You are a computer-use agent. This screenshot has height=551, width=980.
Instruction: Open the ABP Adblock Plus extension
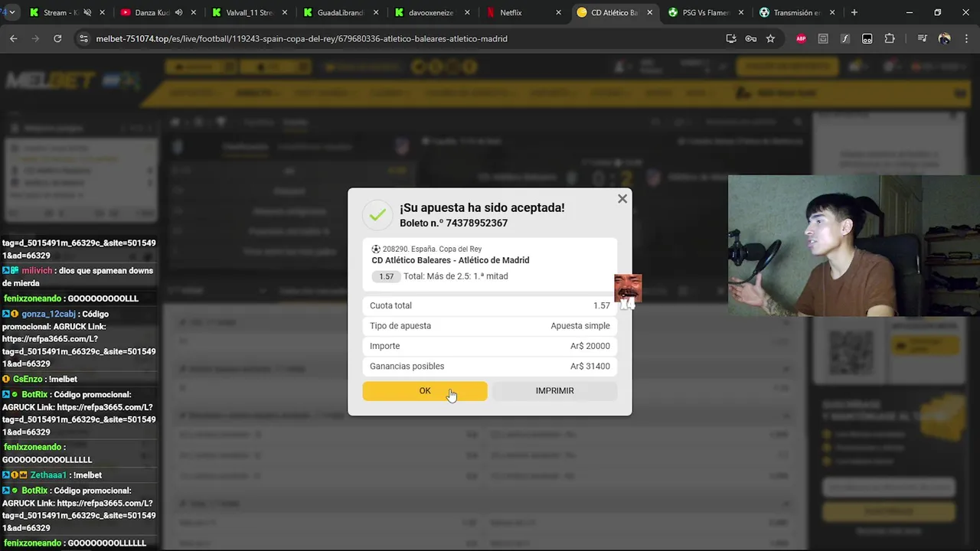pos(801,38)
